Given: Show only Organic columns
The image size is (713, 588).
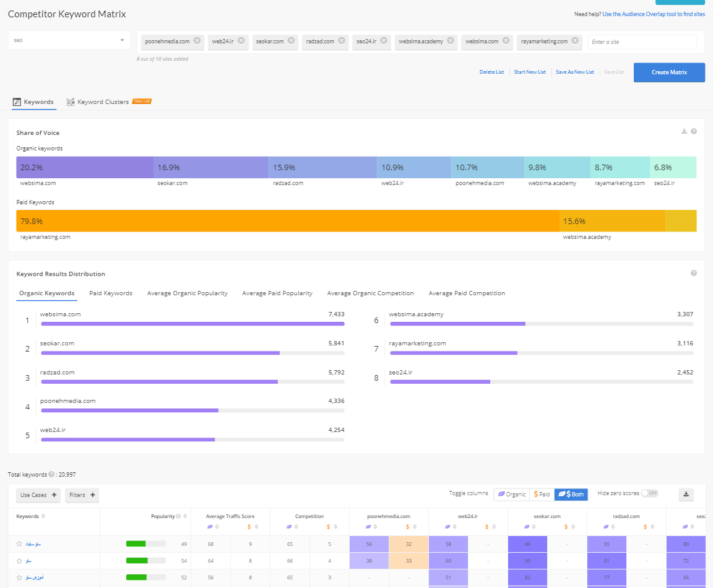Looking at the screenshot, I should click(x=512, y=495).
